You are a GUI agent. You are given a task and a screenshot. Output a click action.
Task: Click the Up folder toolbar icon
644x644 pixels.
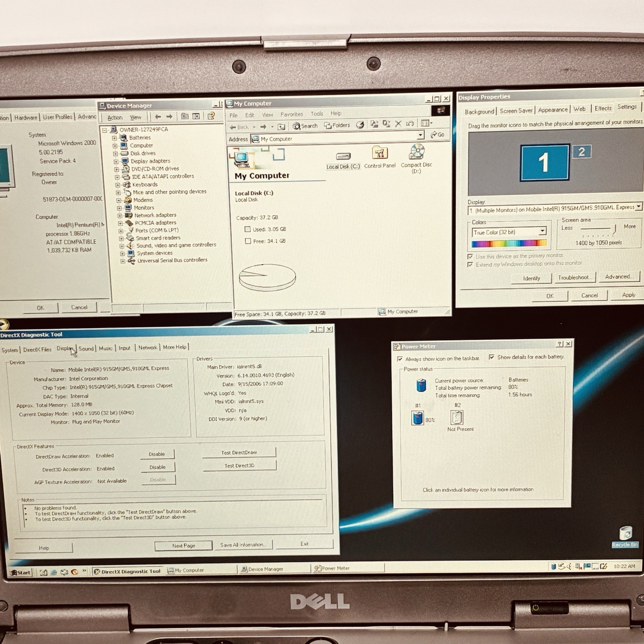(281, 127)
